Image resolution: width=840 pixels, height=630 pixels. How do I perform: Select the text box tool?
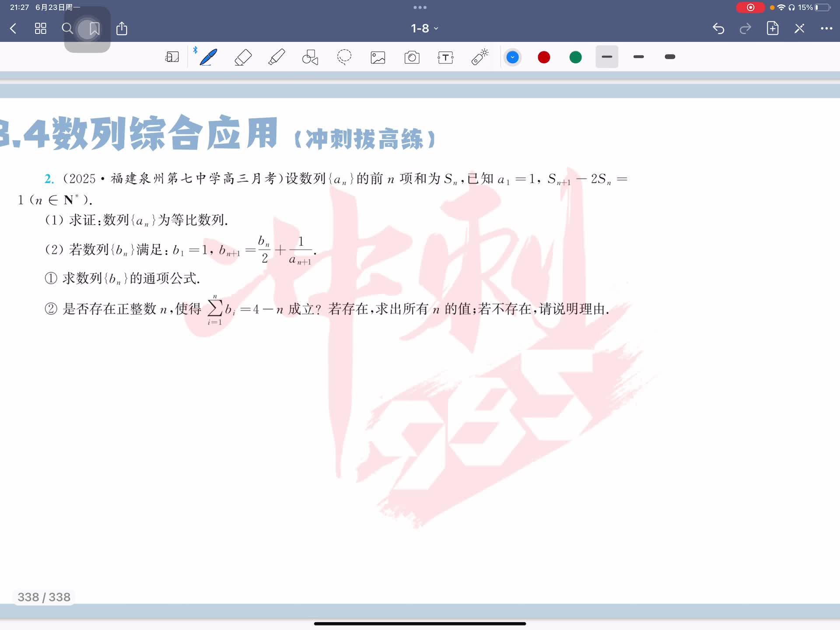click(x=445, y=57)
